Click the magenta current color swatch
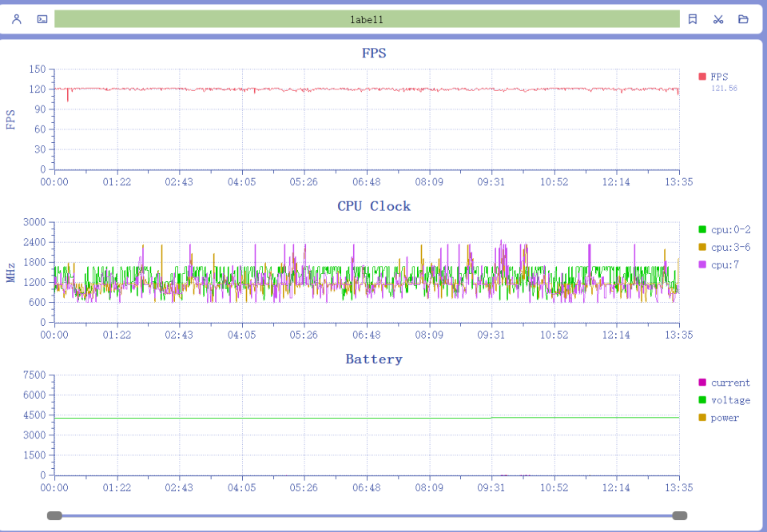Image resolution: width=767 pixels, height=532 pixels. click(702, 383)
